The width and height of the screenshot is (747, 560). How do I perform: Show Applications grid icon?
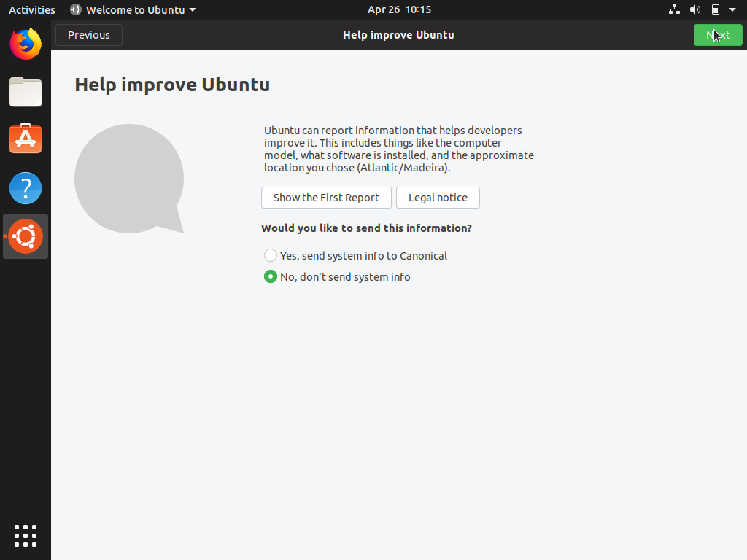point(26,536)
